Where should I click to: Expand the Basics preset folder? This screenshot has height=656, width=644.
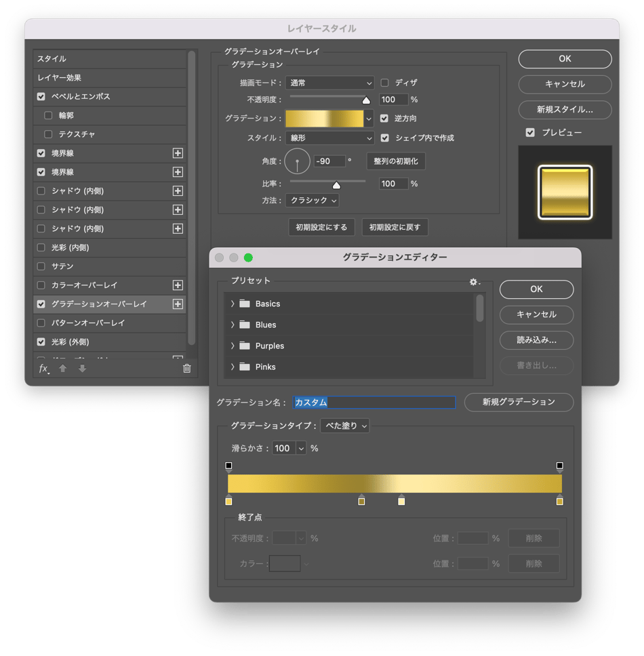click(x=233, y=304)
